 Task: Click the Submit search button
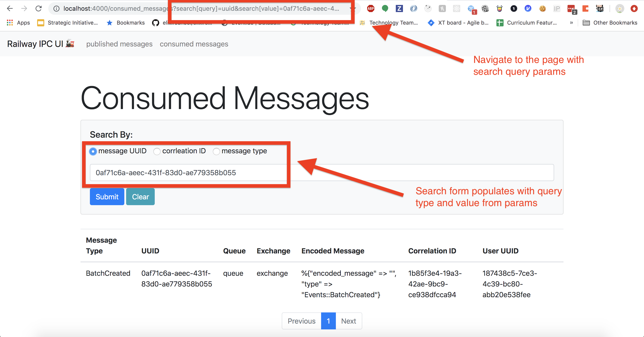pyautogui.click(x=106, y=197)
